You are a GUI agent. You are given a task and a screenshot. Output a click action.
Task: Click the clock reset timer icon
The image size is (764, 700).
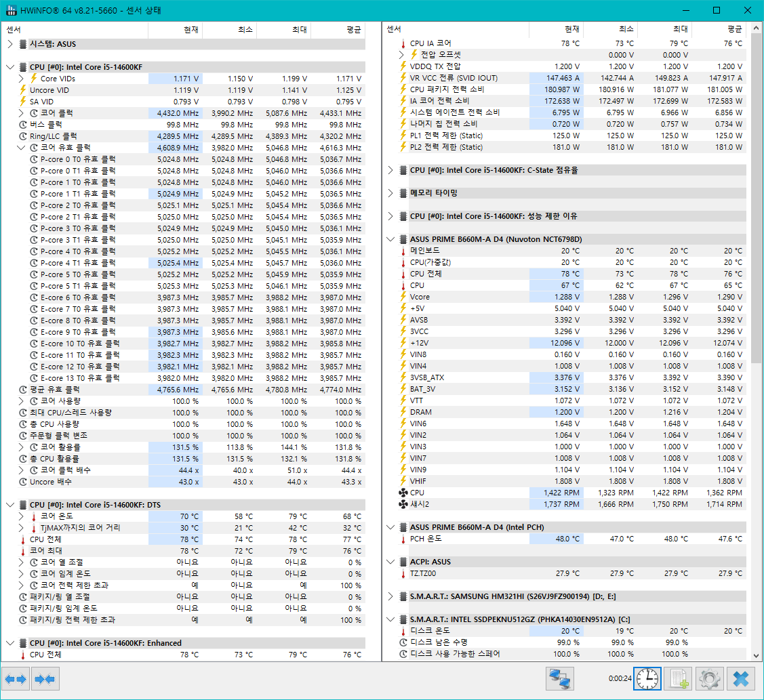[647, 678]
